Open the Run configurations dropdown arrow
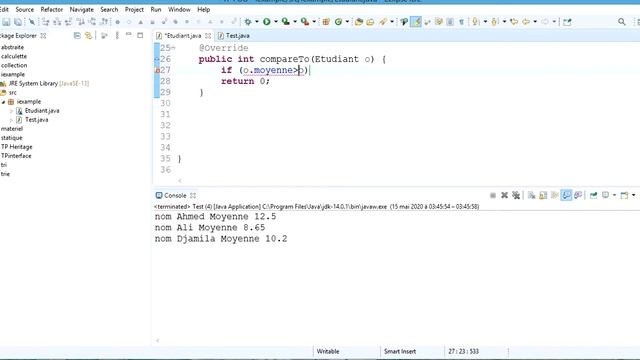The image size is (640, 360). (x=276, y=22)
